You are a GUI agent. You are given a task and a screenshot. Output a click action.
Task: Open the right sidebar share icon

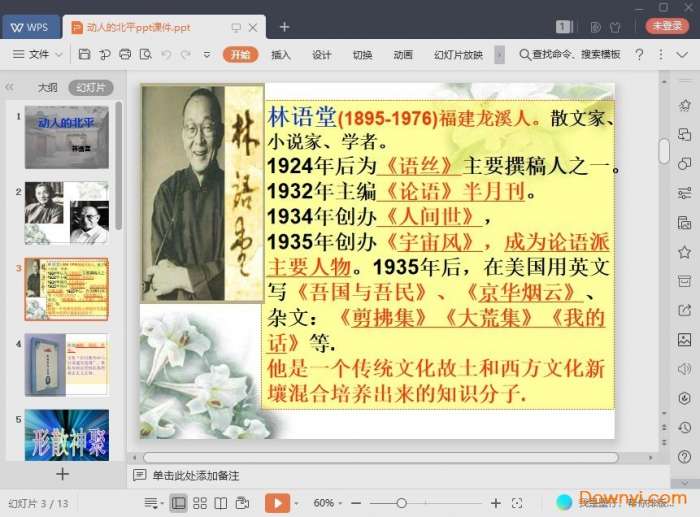pyautogui.click(x=684, y=310)
